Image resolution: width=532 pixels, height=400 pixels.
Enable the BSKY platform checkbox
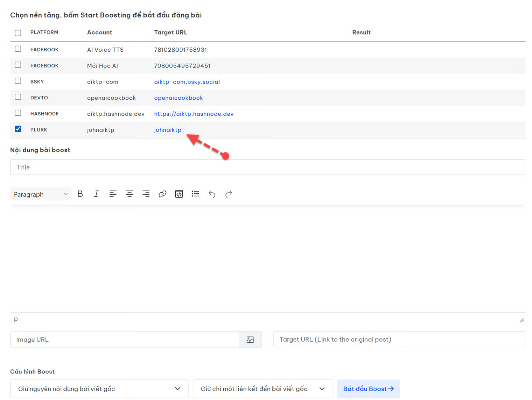pos(18,81)
